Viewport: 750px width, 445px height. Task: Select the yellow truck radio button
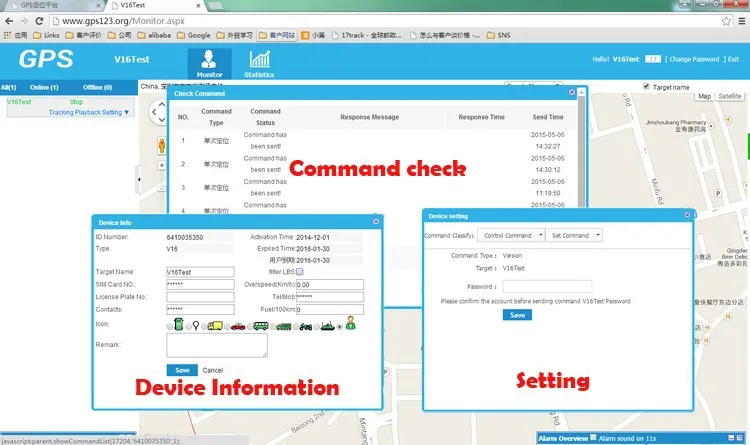tap(204, 327)
